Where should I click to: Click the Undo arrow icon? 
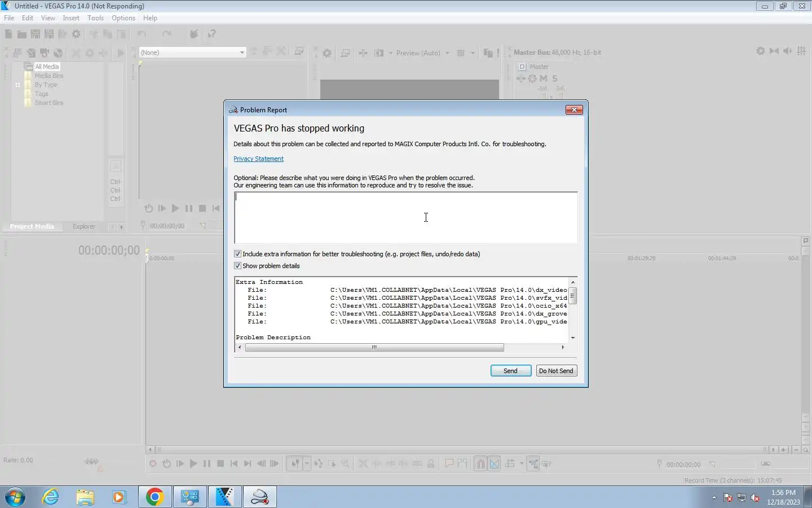[x=142, y=34]
